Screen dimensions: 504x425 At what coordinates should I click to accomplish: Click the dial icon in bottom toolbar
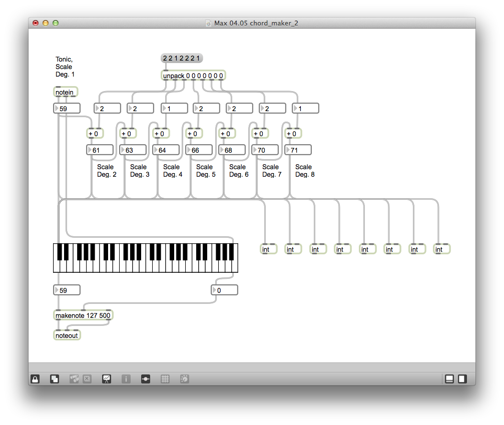click(185, 379)
